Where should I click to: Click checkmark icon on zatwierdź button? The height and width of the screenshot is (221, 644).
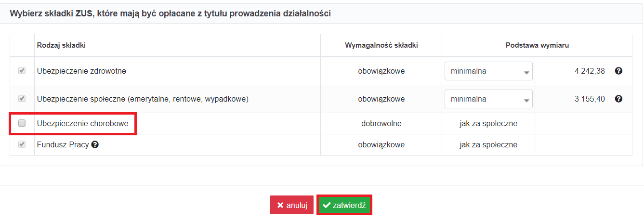[x=327, y=205]
